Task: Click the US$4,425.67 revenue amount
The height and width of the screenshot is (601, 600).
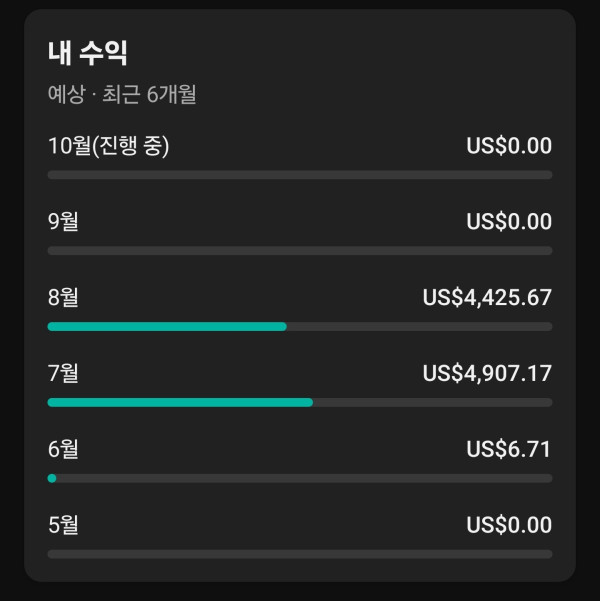Action: pos(487,297)
